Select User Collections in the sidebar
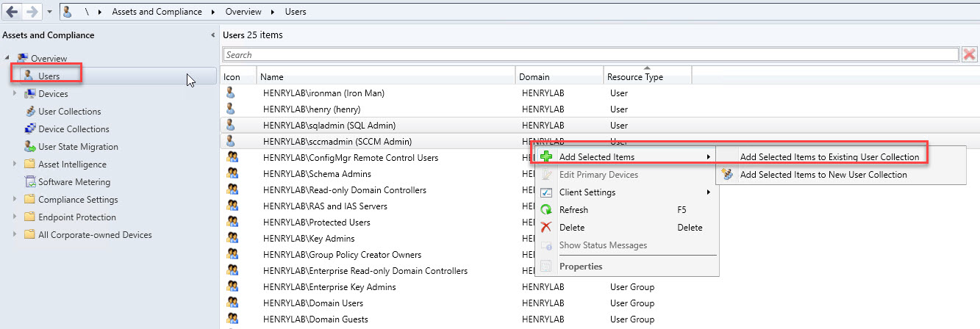The height and width of the screenshot is (329, 980). 69,112
